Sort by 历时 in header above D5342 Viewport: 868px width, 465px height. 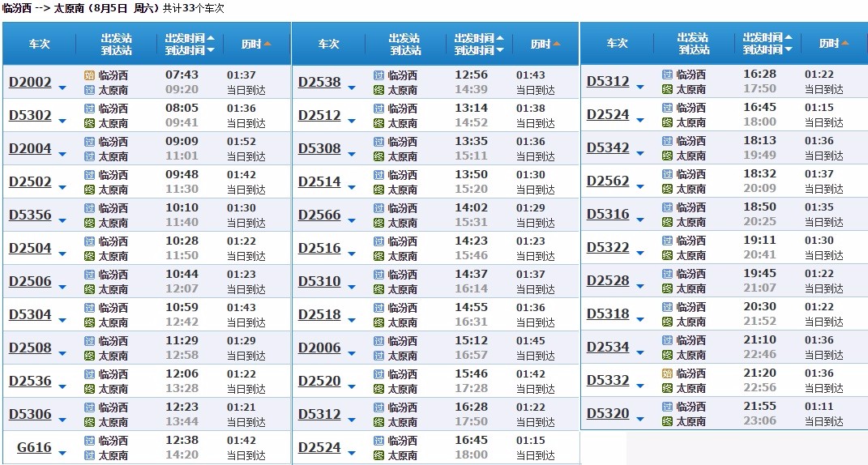tap(834, 43)
